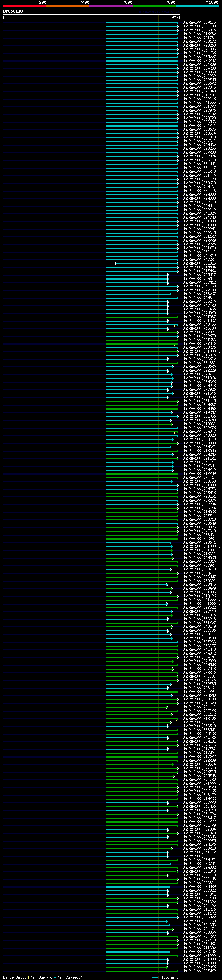Click label UniRef100_Q05UI7
The width and height of the screenshot is (222, 980).
tap(199, 275)
